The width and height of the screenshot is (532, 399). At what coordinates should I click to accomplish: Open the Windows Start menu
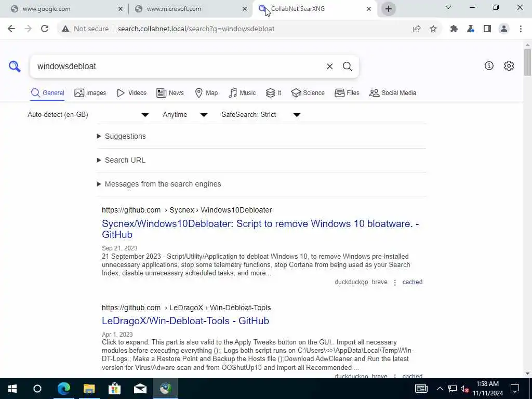point(12,389)
